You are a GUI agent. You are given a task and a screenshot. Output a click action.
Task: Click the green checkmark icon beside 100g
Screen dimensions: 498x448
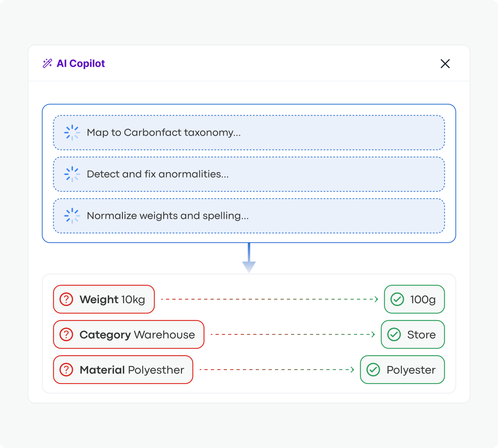pos(398,299)
